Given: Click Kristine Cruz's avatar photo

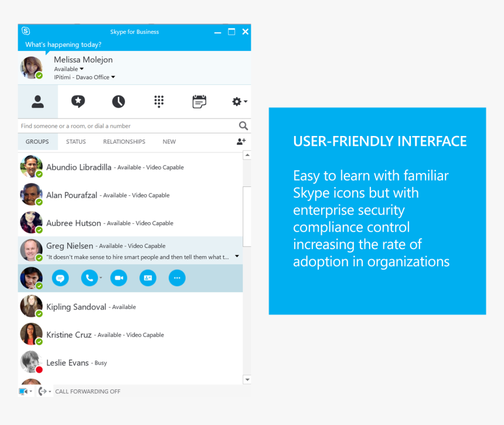Looking at the screenshot, I should pyautogui.click(x=31, y=334).
